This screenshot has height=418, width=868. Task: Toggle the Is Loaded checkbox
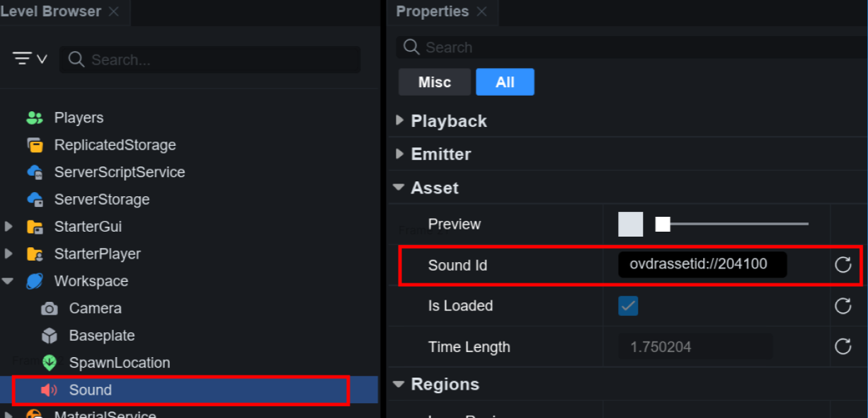(628, 306)
